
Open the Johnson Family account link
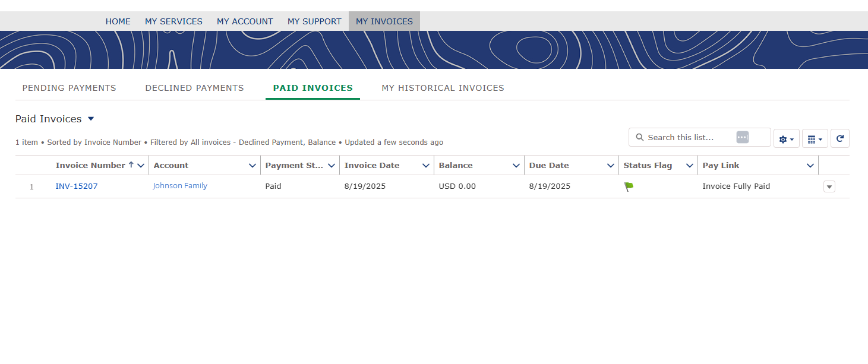click(x=179, y=185)
